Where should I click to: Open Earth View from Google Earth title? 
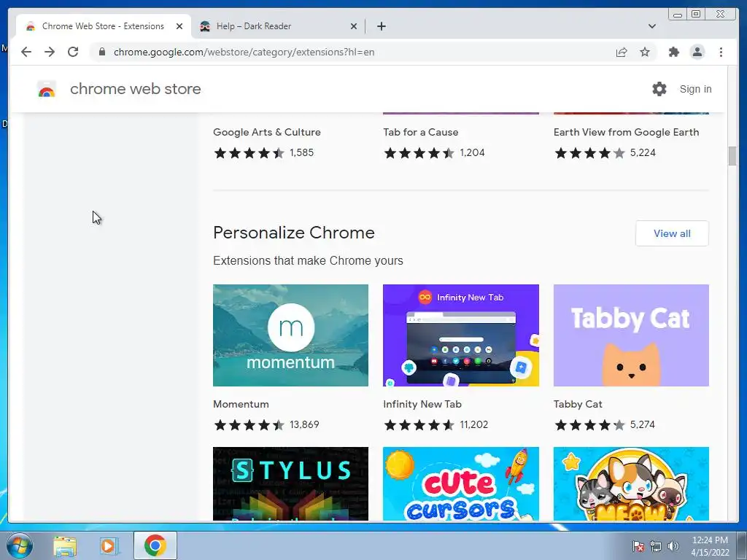point(627,132)
